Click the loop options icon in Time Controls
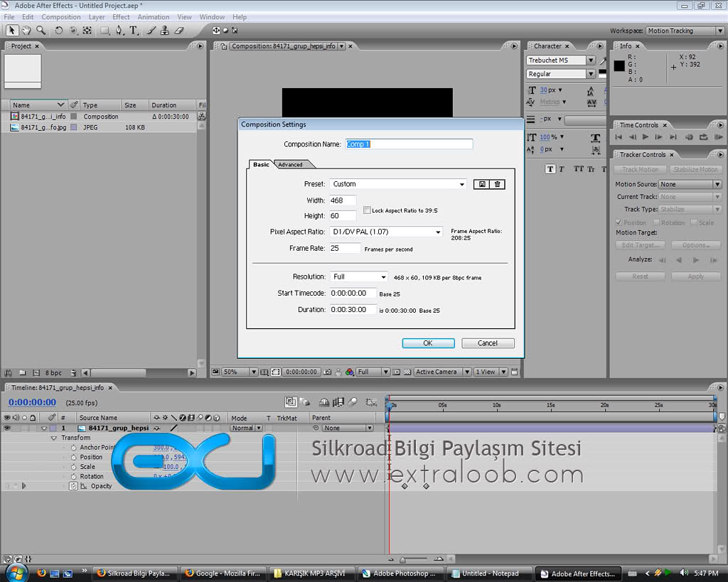 704,137
